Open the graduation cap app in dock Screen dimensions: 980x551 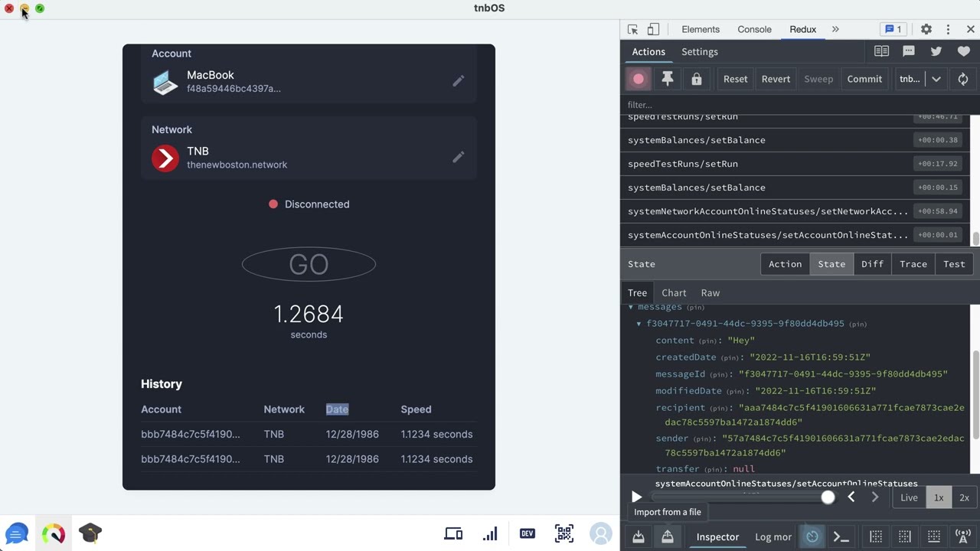click(x=90, y=533)
